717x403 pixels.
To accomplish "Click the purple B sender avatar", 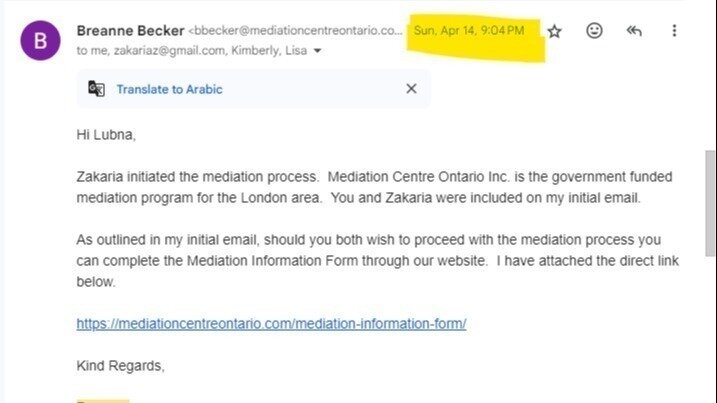I will (x=40, y=40).
